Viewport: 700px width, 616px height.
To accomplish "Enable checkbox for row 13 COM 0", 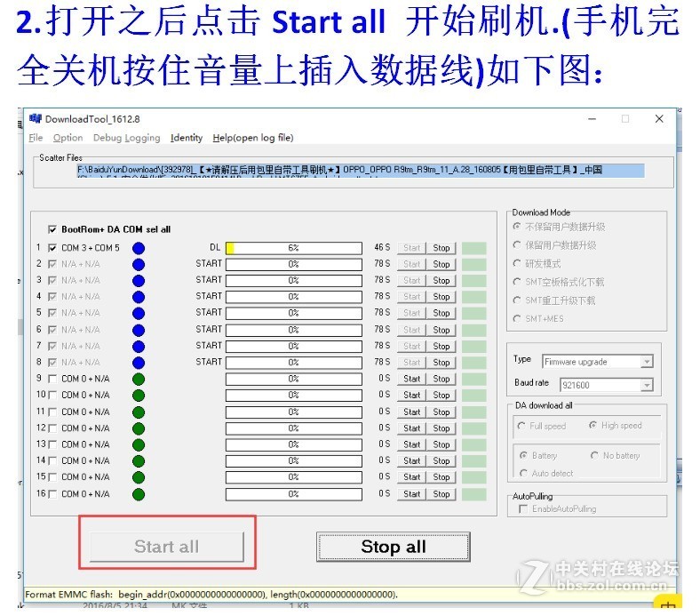I will 52,445.
